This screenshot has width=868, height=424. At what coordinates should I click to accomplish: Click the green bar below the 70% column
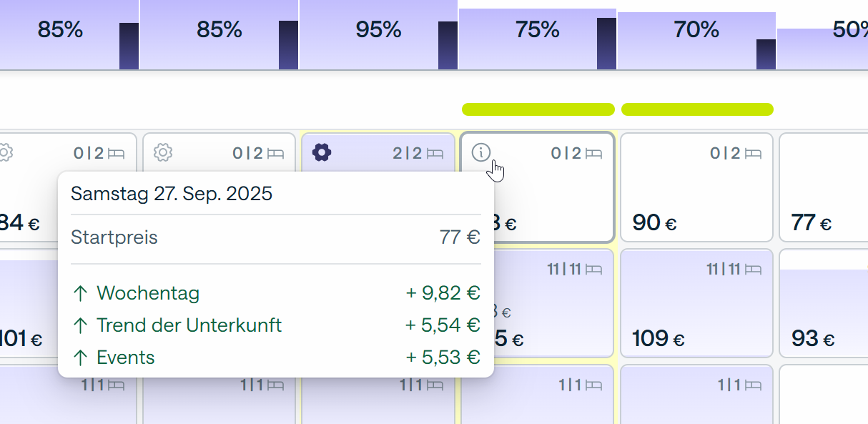[697, 109]
